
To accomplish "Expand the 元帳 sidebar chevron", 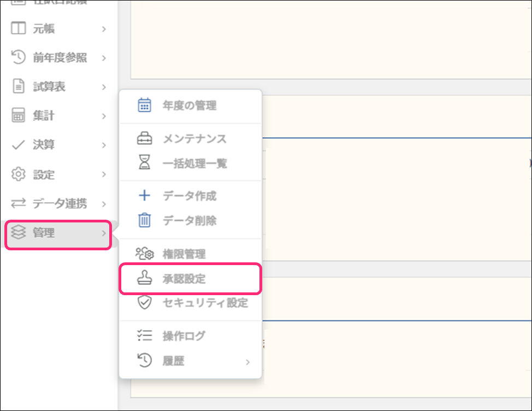I will click(104, 29).
